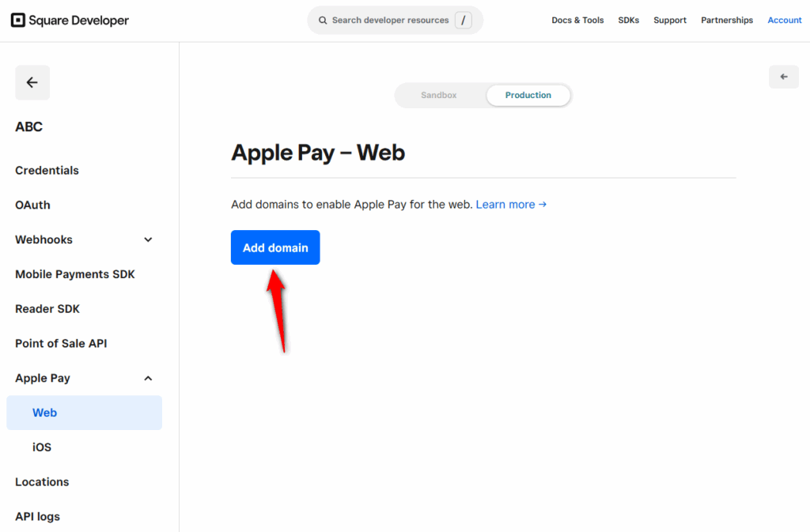Click the slash shortcut key icon in search
Screen dimensions: 810x532
(464, 20)
